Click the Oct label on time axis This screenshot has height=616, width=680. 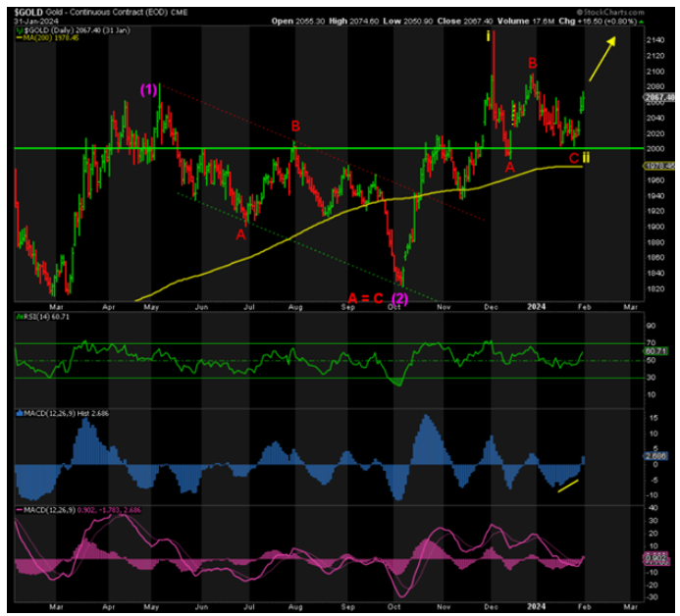coord(393,306)
